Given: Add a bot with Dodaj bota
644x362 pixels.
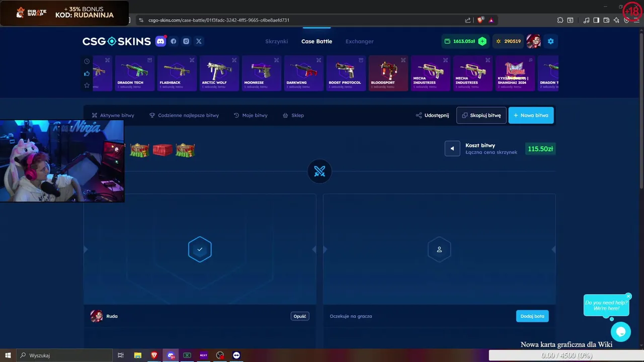Looking at the screenshot, I should [x=532, y=316].
